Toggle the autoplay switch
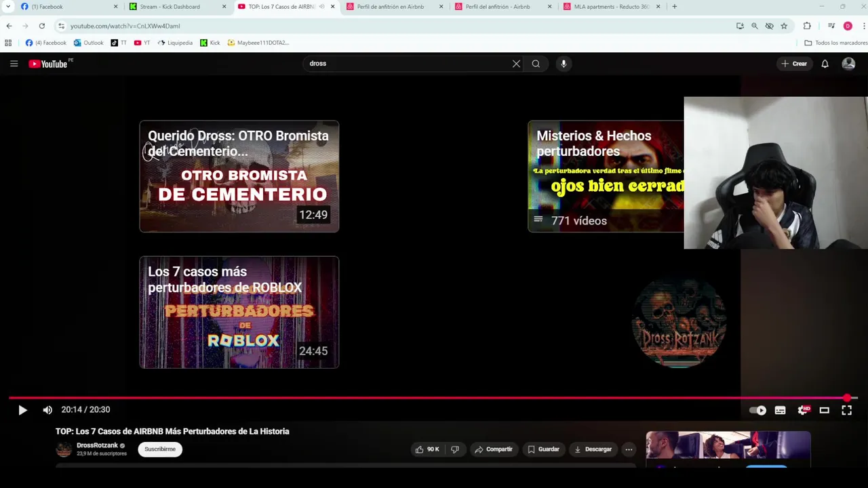 pyautogui.click(x=758, y=410)
